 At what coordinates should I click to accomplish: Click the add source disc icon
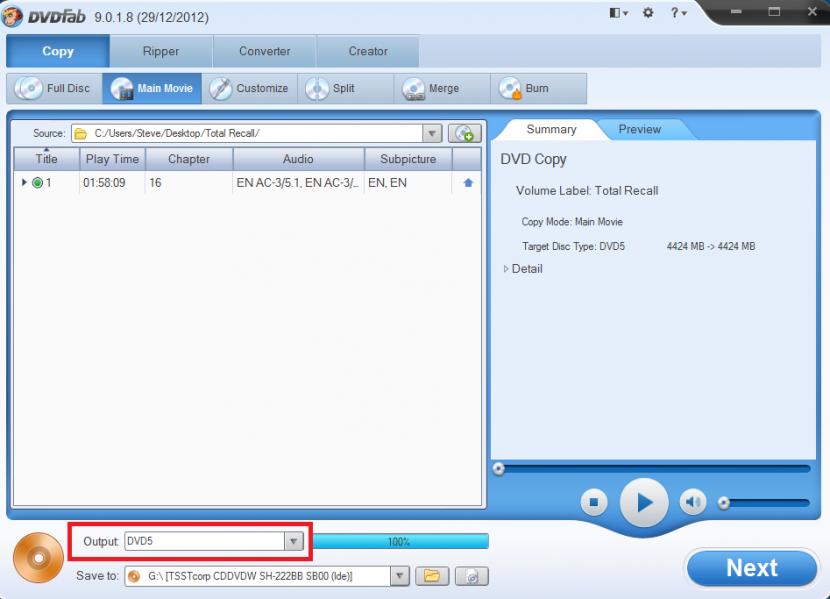462,133
